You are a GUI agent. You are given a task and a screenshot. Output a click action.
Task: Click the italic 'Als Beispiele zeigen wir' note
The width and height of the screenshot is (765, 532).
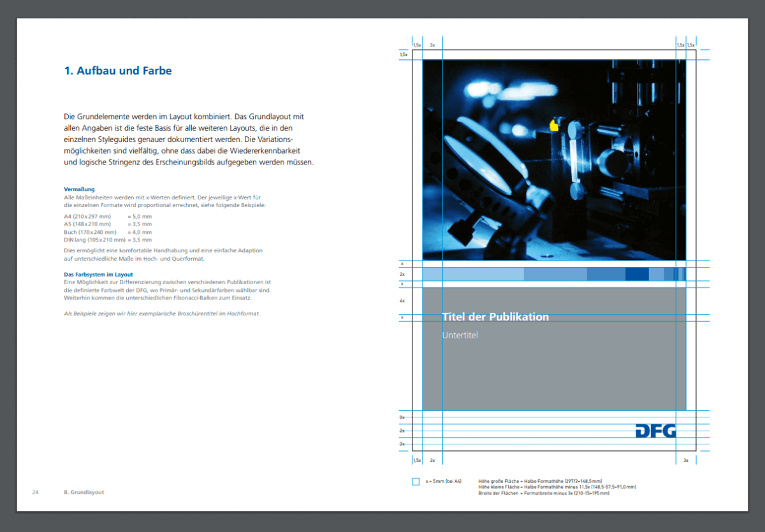162,313
